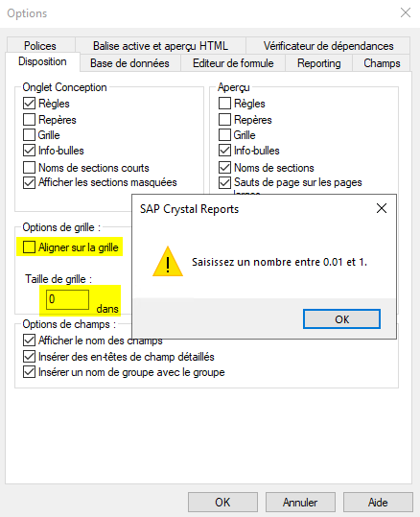Cancel the Options dialog with Annuler
This screenshot has width=420, height=517.
click(300, 503)
